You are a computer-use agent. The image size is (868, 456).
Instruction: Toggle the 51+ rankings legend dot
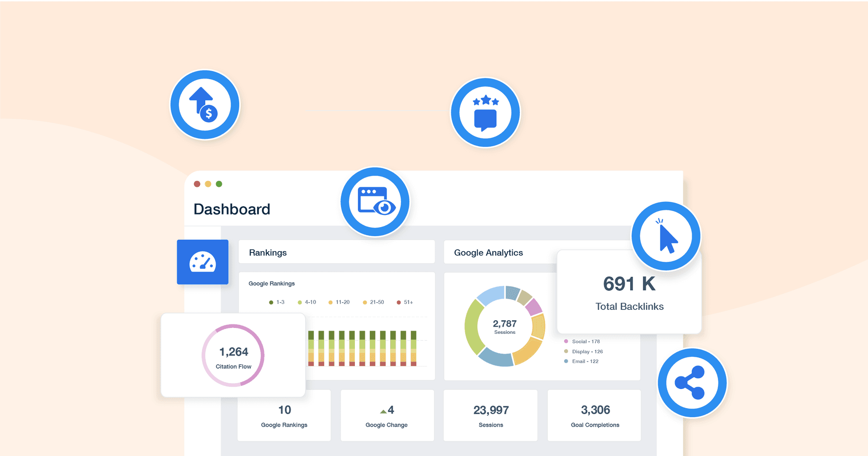tap(398, 302)
